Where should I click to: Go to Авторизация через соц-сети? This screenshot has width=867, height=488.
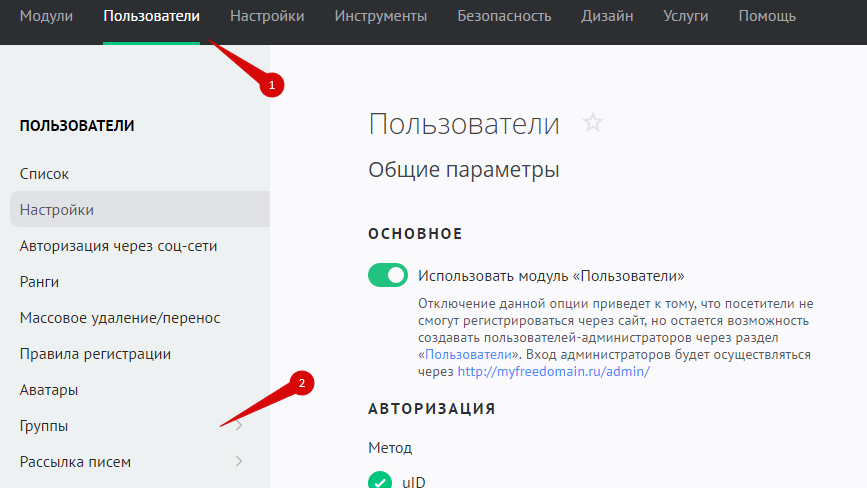point(118,246)
